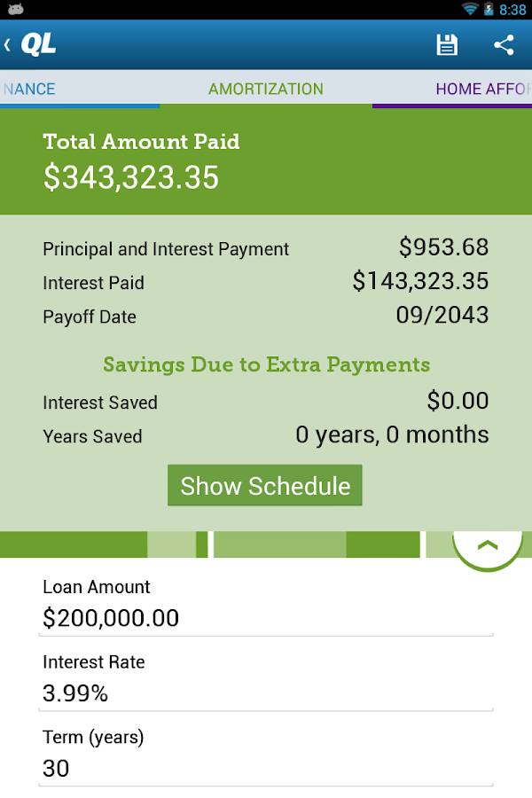Screen dimensions: 532x798
Task: Tap the Principal and Interest Payment amount
Action: [x=443, y=247]
